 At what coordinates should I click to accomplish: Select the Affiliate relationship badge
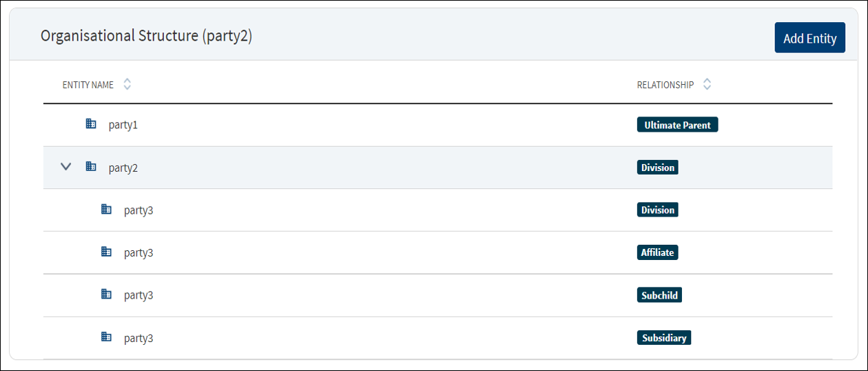[657, 252]
